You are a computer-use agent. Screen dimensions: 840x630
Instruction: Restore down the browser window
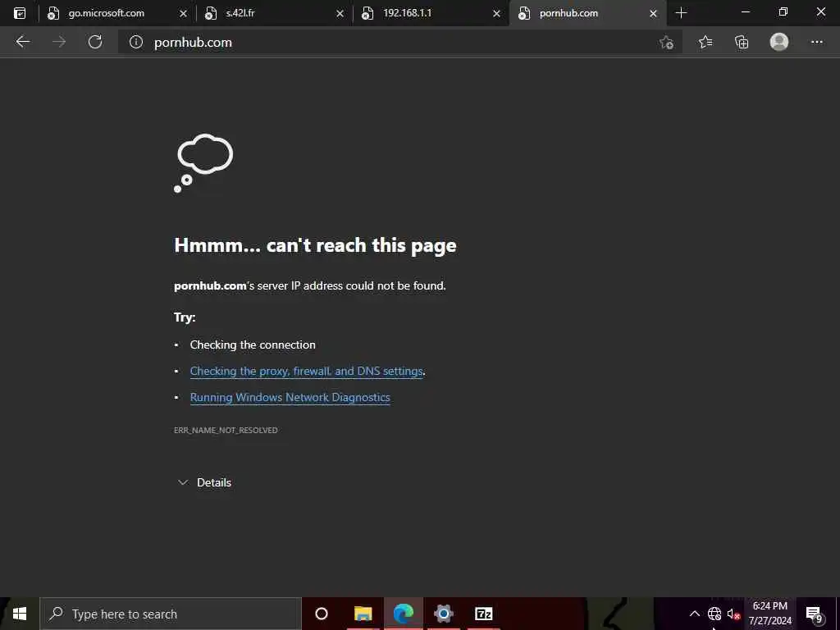coord(783,11)
